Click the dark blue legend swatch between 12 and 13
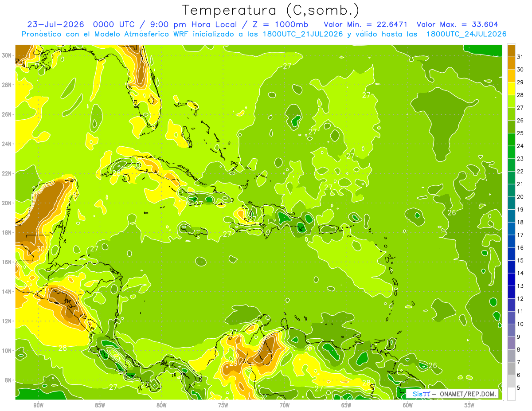 (x=511, y=292)
